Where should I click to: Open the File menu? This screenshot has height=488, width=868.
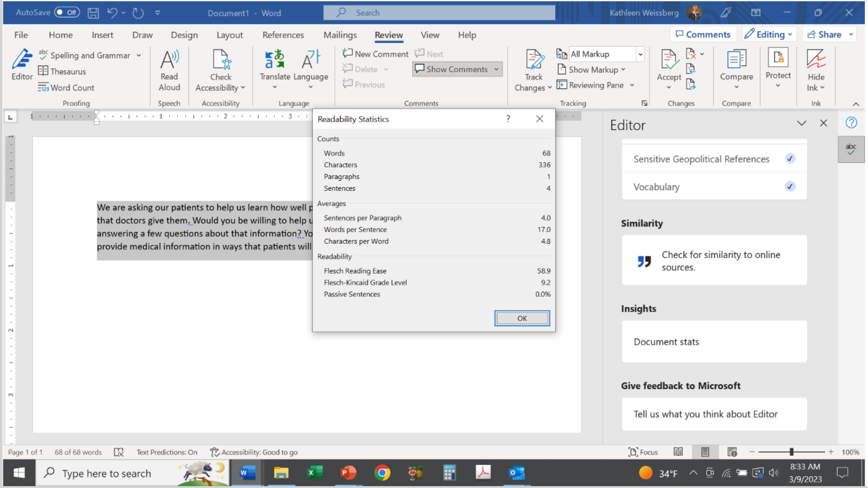(21, 35)
